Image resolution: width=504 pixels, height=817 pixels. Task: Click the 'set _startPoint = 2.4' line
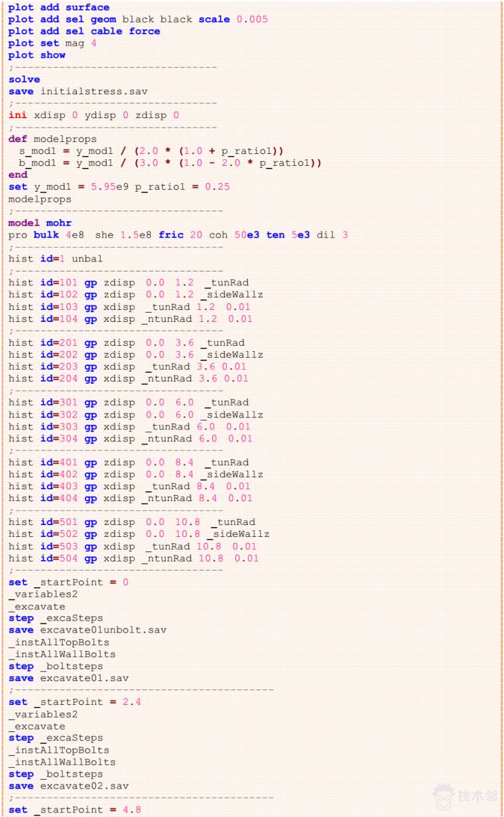coord(74,702)
